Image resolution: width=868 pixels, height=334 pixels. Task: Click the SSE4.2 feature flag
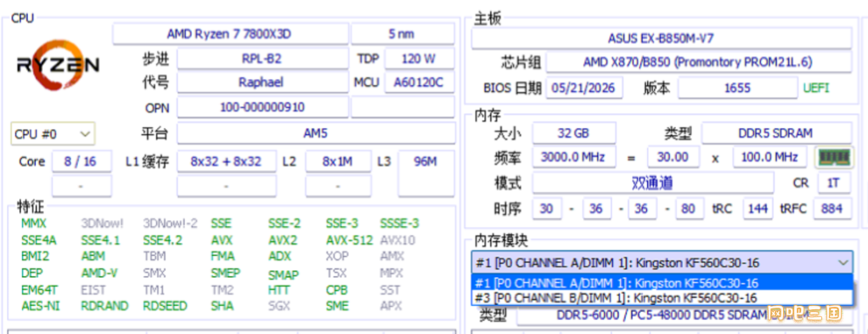(162, 241)
